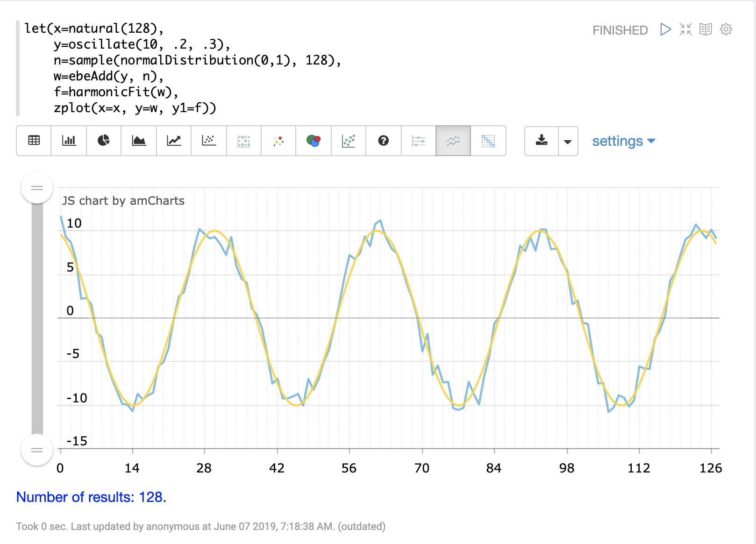Viewport: 756px width, 544px height.
Task: Choose the pie chart visualization
Action: click(x=104, y=141)
